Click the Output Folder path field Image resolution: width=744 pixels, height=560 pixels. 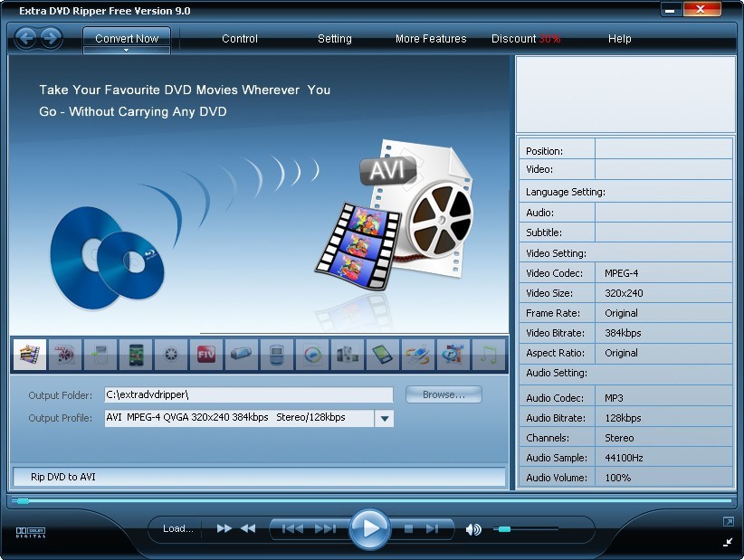click(x=249, y=394)
